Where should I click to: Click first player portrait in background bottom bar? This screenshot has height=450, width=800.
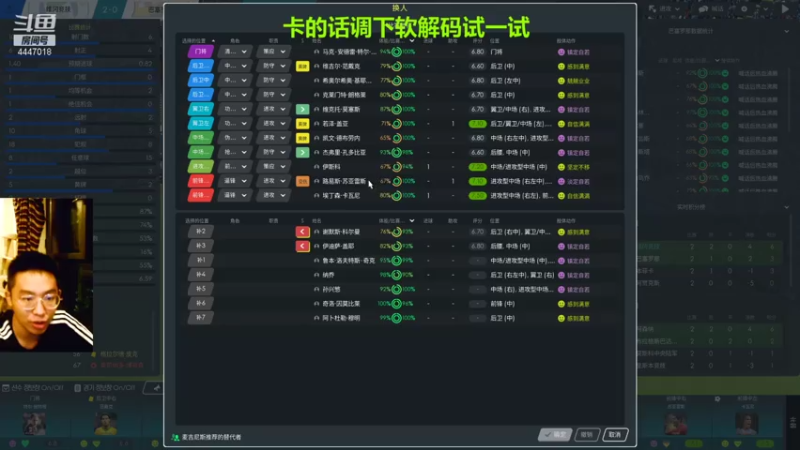pos(34,422)
